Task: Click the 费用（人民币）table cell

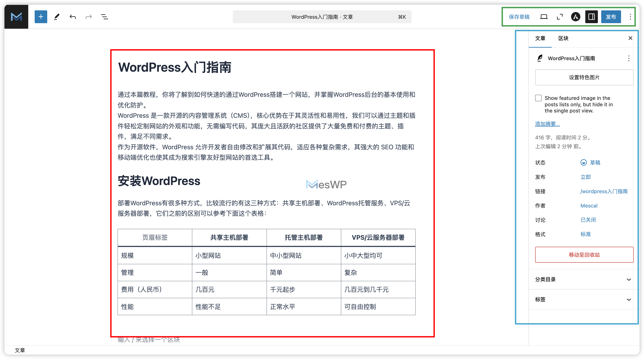Action: coord(155,290)
